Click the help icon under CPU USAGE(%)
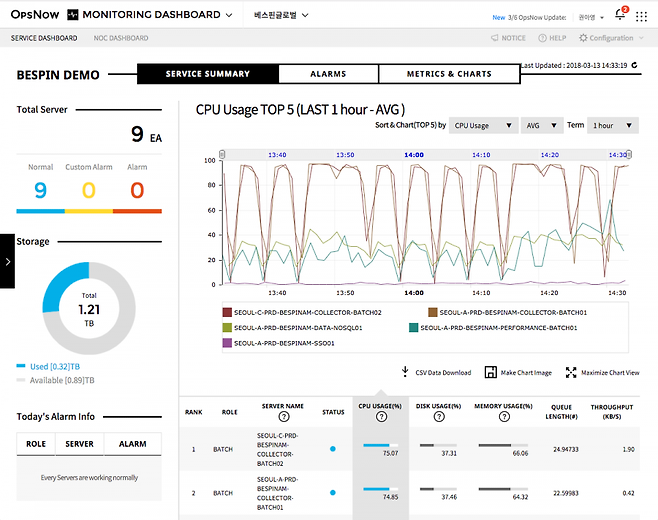The image size is (658, 520). 382,415
